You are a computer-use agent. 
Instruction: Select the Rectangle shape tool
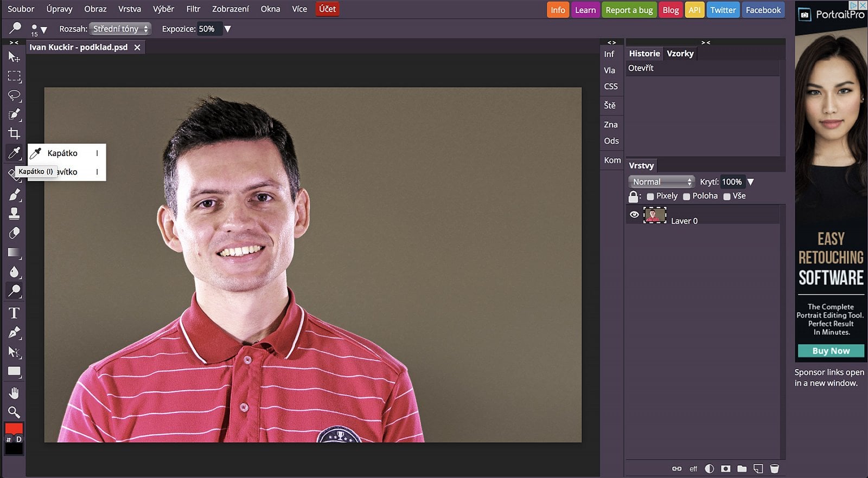14,372
